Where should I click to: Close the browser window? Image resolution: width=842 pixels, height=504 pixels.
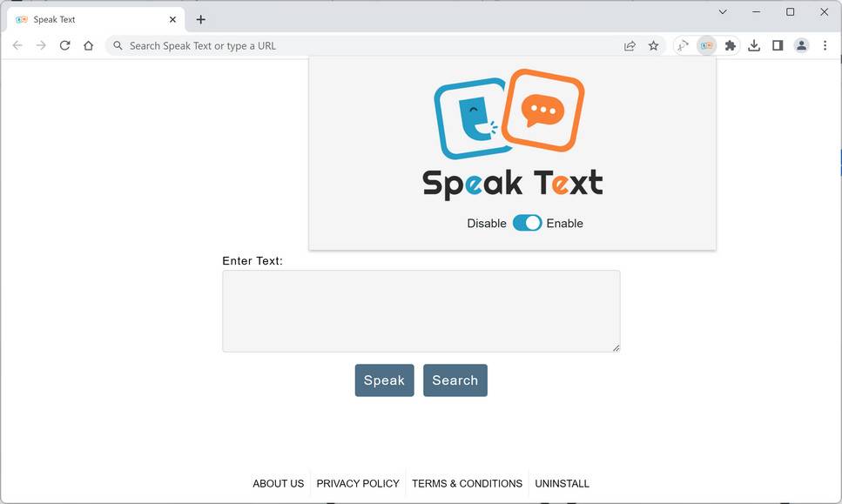[824, 12]
